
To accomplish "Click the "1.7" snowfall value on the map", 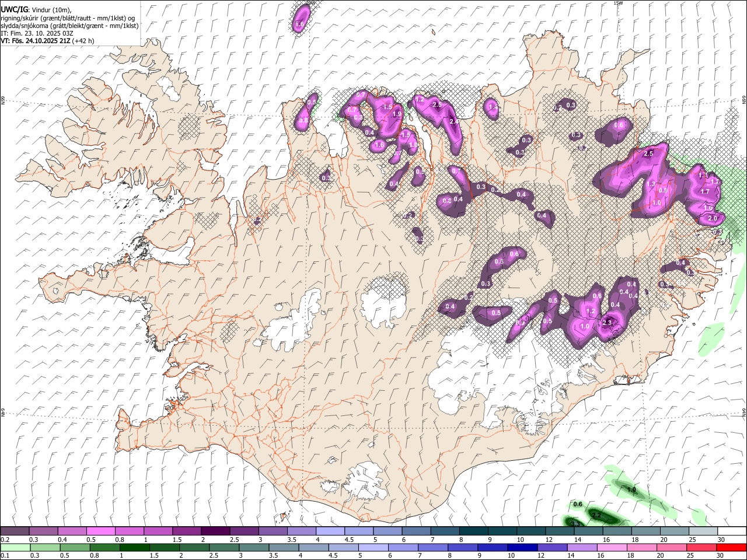I will tap(704, 191).
